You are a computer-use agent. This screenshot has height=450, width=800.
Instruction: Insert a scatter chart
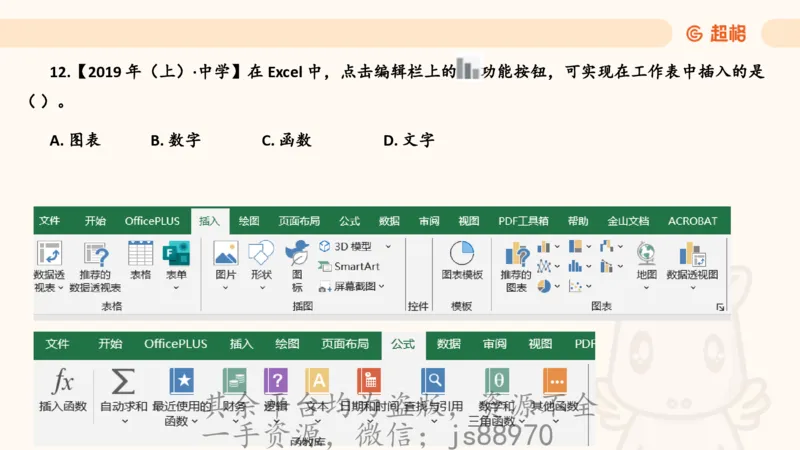[575, 286]
